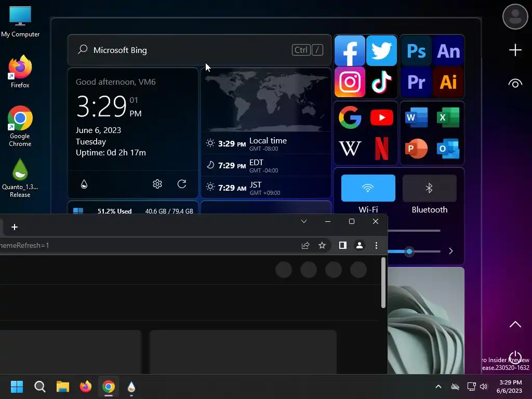This screenshot has height=399, width=532.
Task: Launch Premiere Pro from the Pr tile
Action: [416, 82]
